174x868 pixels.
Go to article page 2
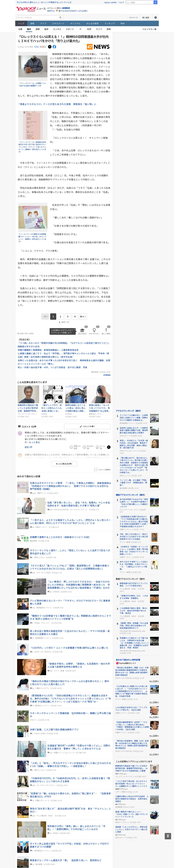tap(60, 316)
